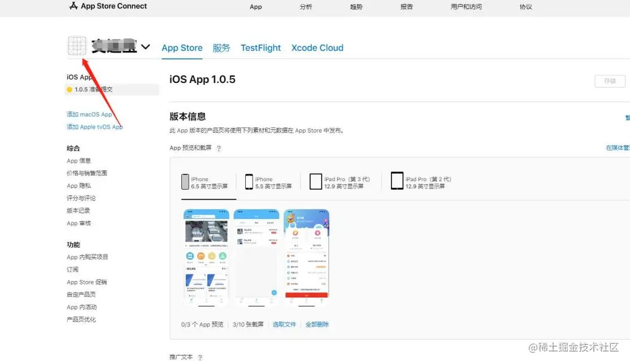Click the 在媒体管 link at right
This screenshot has width=630, height=364.
pos(618,148)
